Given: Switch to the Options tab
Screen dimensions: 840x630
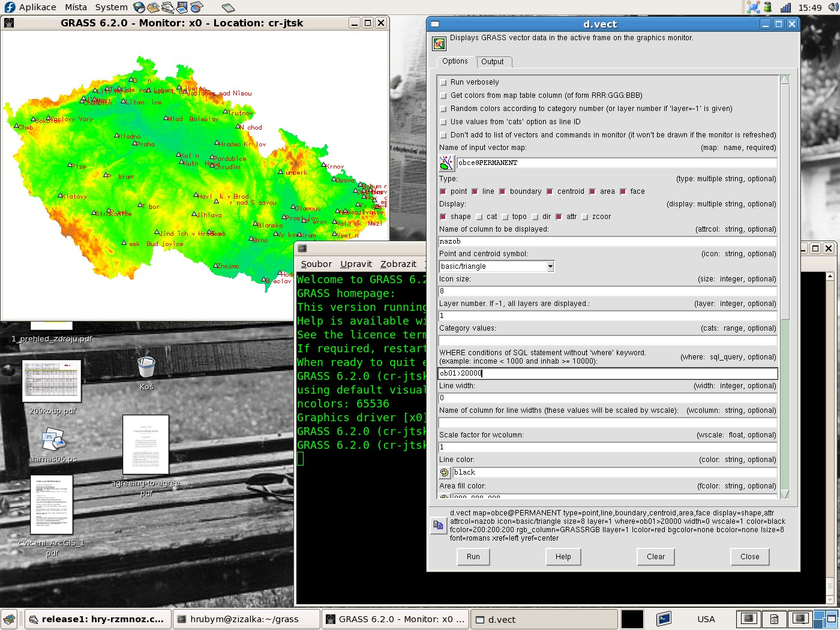Looking at the screenshot, I should (x=455, y=61).
